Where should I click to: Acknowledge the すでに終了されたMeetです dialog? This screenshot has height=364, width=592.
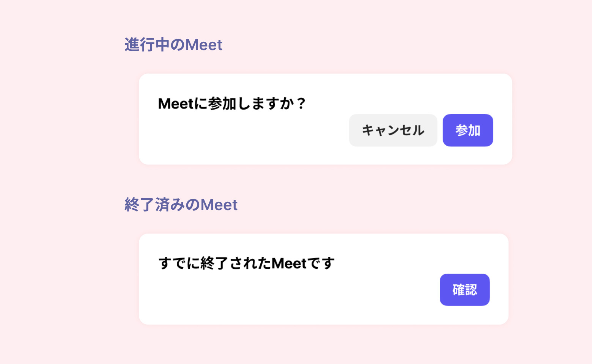coord(464,290)
